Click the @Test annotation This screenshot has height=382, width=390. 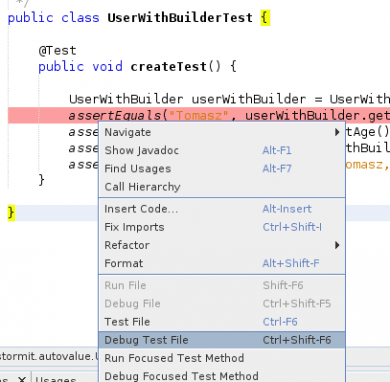coord(57,51)
